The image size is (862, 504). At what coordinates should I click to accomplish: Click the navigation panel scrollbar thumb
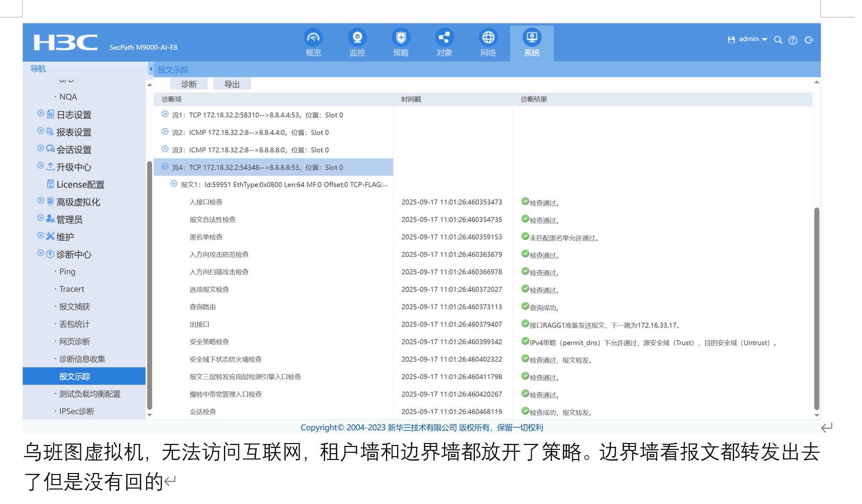149,285
